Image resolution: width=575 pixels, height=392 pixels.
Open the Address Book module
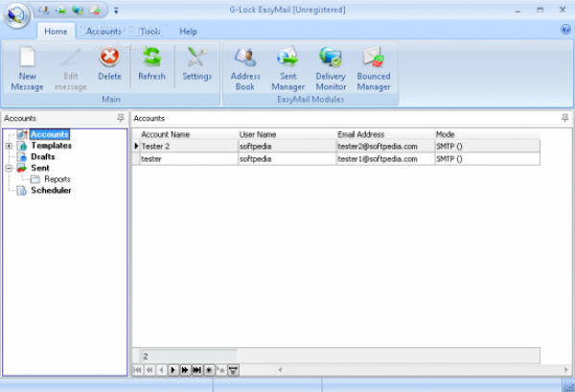(245, 69)
